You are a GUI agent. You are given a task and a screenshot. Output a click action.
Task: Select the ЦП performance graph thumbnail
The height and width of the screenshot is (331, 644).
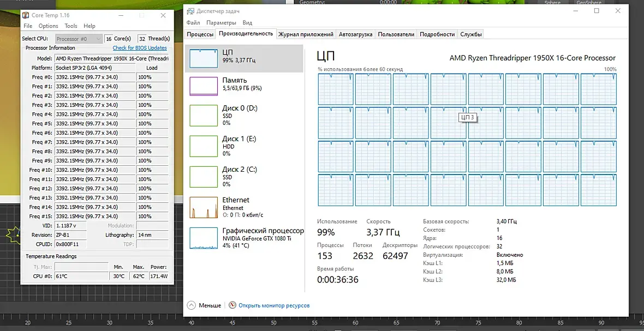click(204, 58)
